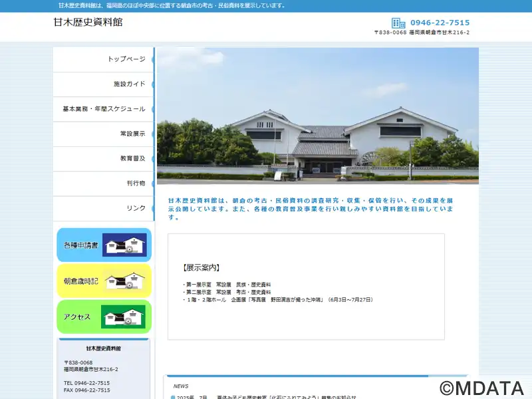Click the NEWS section heading

[x=181, y=386]
